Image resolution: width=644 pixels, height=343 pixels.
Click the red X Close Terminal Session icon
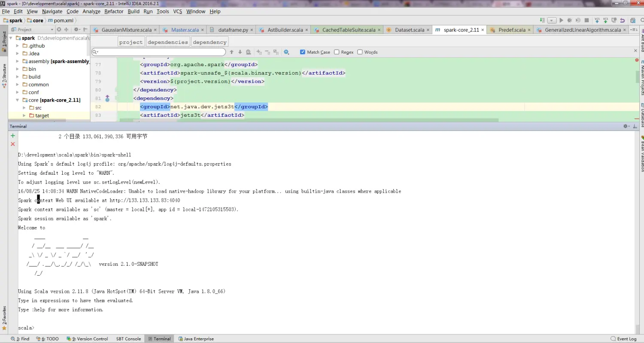pyautogui.click(x=13, y=144)
